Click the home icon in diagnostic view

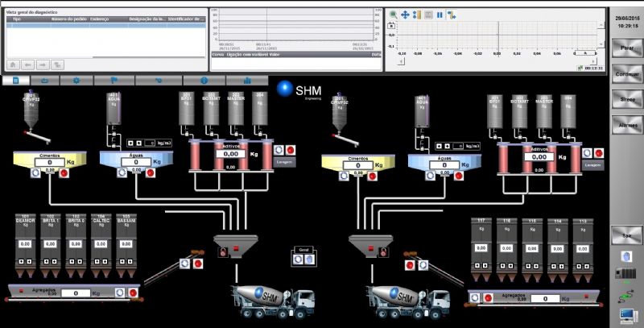point(14,64)
